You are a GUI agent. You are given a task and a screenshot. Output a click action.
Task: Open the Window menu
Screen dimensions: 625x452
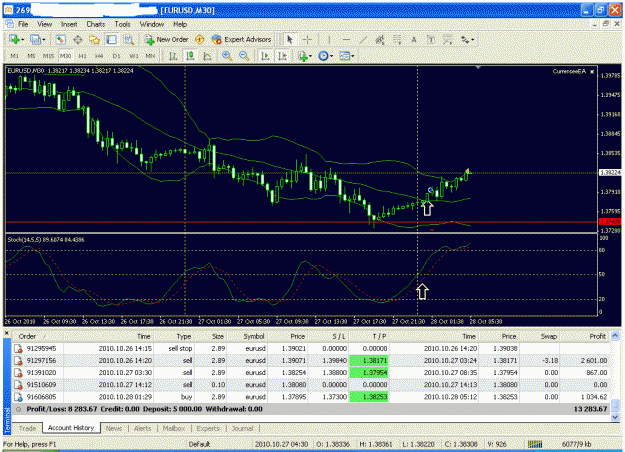point(151,24)
